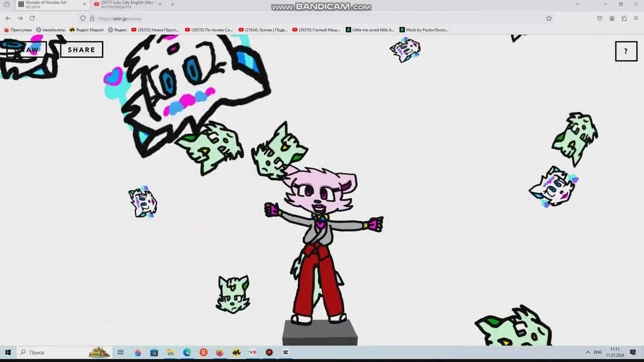Screen dimensions: 644x362
Task: Open the help question mark button
Action: point(626,51)
